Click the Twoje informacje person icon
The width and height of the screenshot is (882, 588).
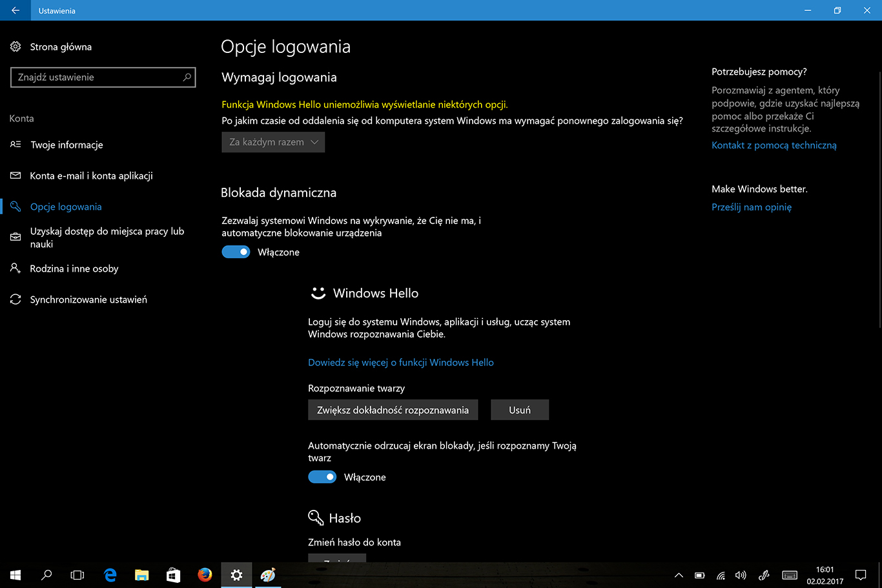click(x=15, y=145)
